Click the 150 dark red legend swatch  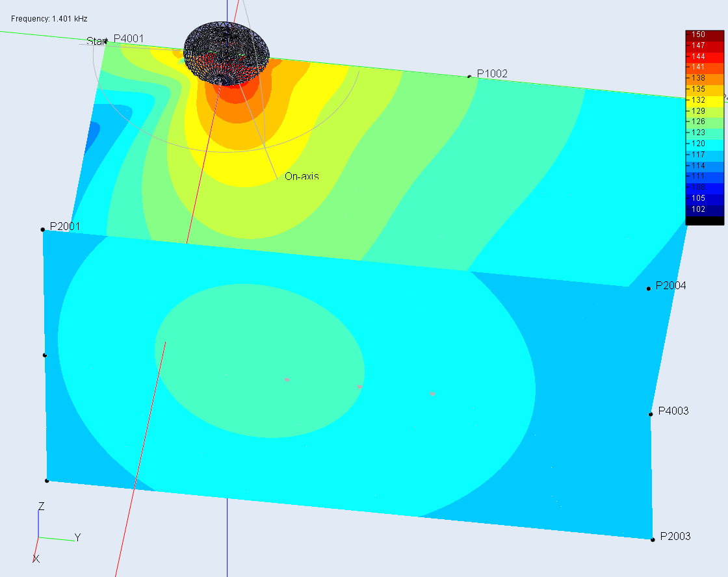[x=705, y=35]
